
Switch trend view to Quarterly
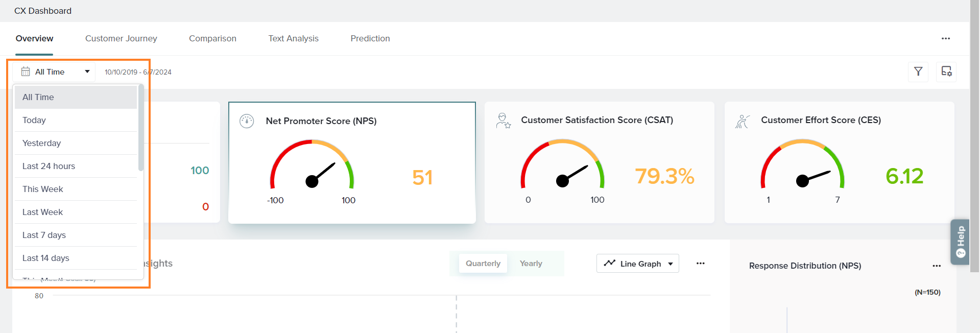point(483,264)
